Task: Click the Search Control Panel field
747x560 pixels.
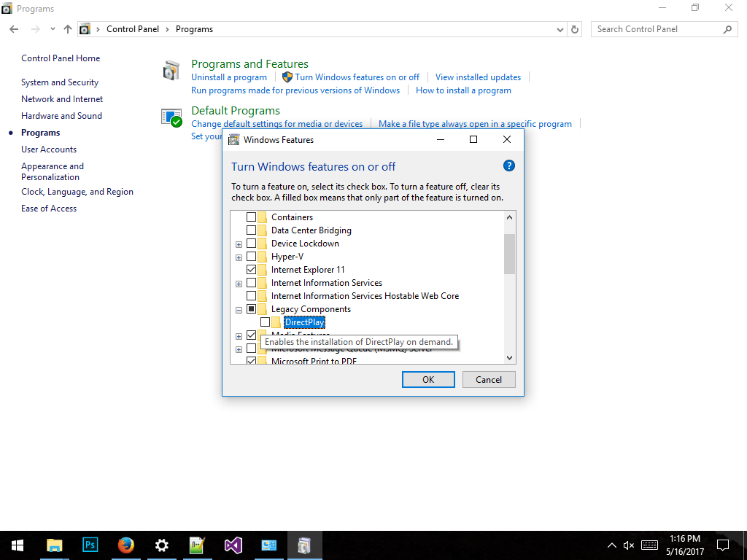Action: coord(657,29)
